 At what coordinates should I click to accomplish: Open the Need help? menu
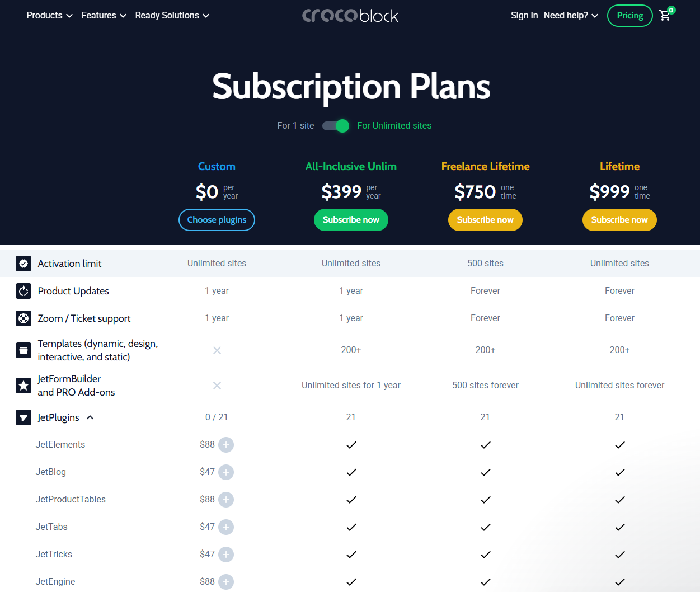[x=571, y=16]
